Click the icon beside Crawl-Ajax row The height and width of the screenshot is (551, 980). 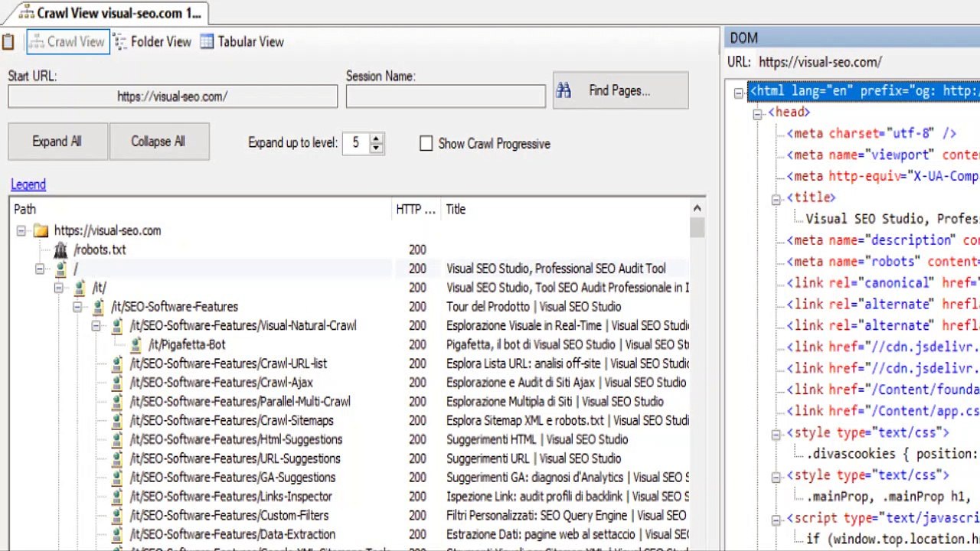click(x=117, y=383)
